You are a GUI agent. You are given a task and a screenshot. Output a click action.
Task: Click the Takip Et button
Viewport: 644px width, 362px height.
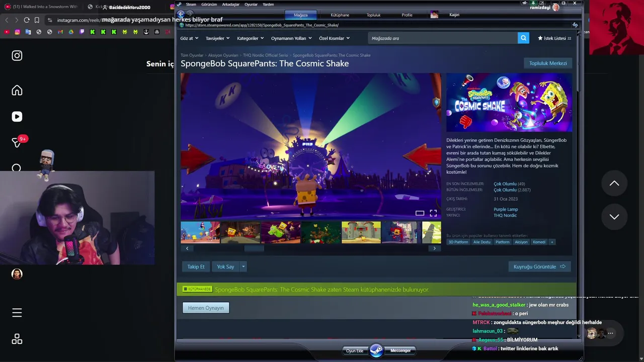196,266
